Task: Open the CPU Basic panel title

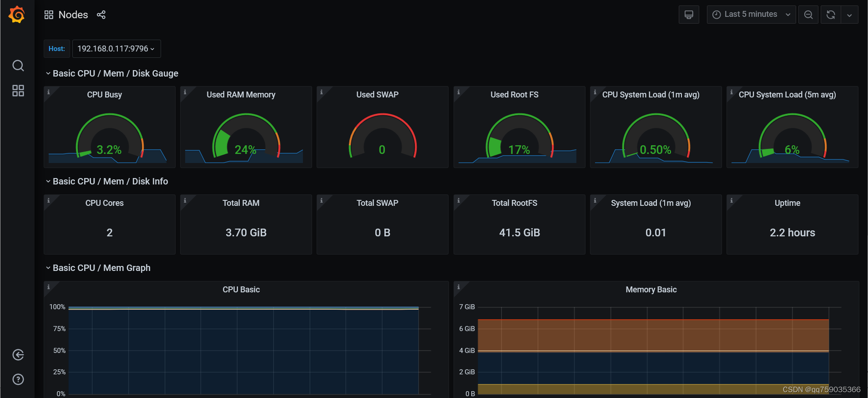Action: (241, 290)
